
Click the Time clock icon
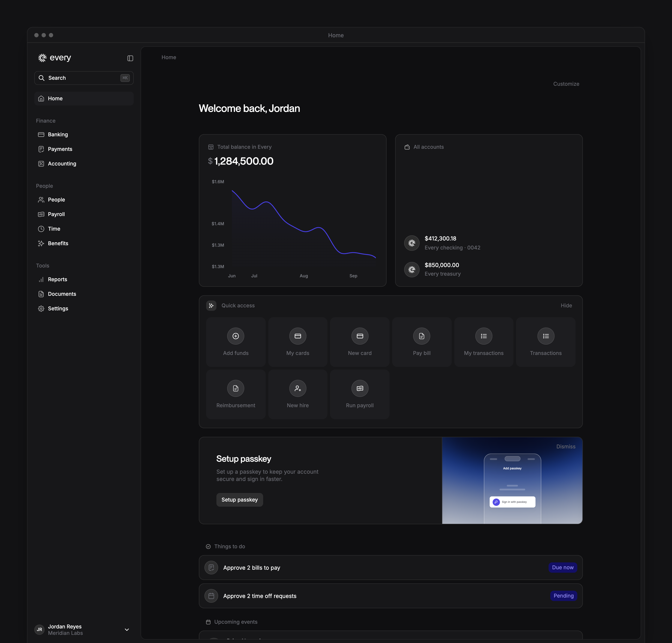(x=41, y=229)
